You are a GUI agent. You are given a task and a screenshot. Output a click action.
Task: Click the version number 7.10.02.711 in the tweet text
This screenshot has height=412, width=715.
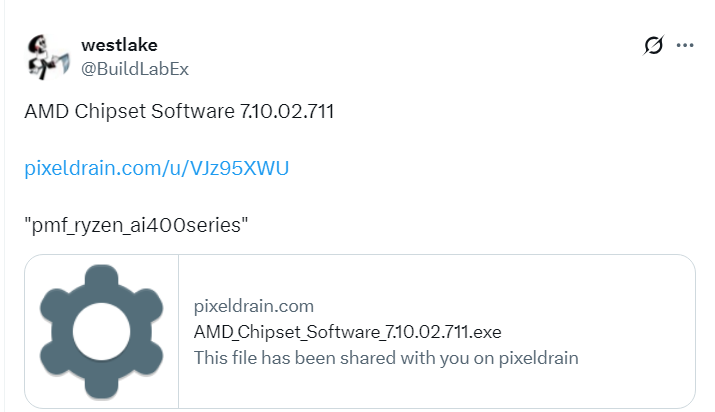287,110
